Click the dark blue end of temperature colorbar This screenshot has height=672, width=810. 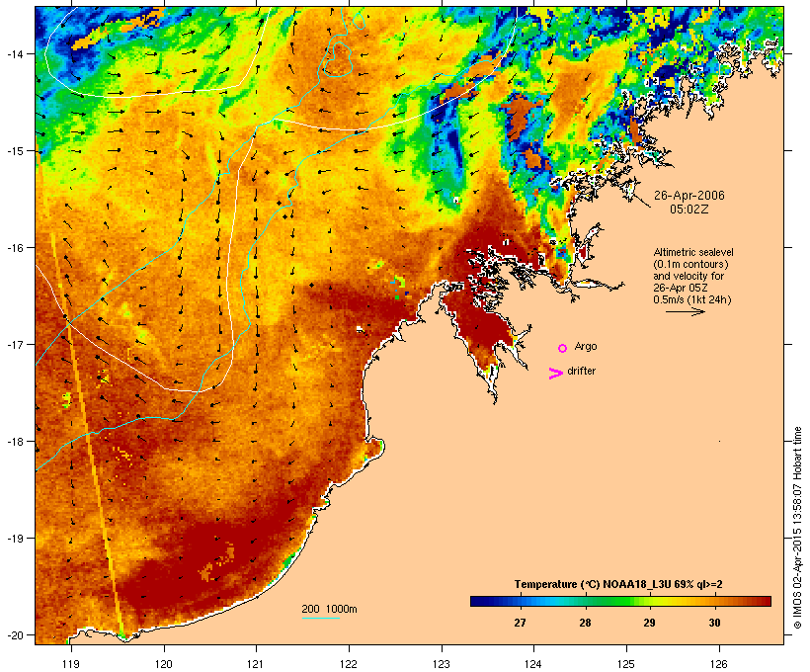coord(478,601)
